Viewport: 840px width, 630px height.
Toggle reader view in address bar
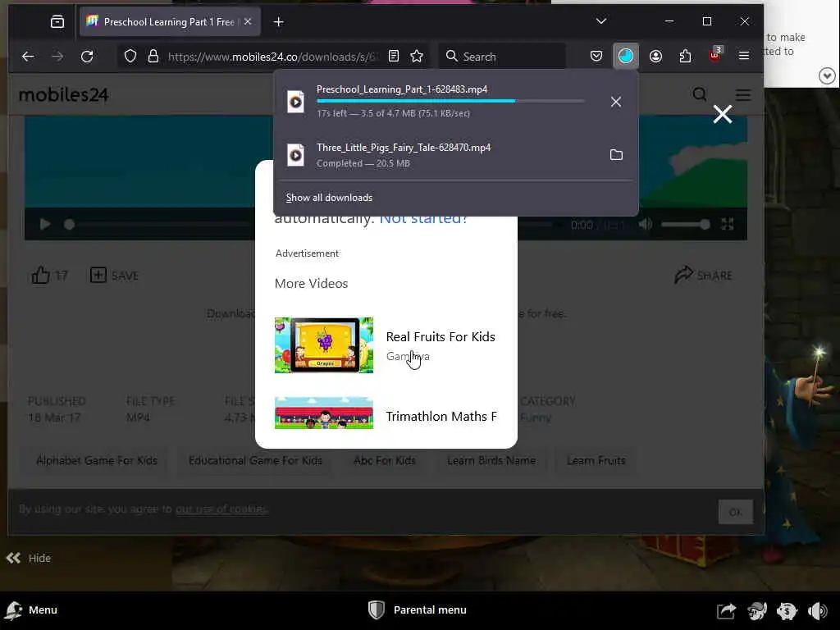tap(394, 57)
